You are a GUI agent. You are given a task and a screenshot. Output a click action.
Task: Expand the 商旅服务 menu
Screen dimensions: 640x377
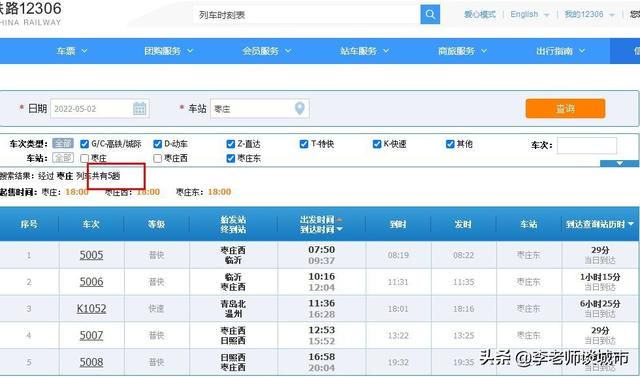point(462,51)
